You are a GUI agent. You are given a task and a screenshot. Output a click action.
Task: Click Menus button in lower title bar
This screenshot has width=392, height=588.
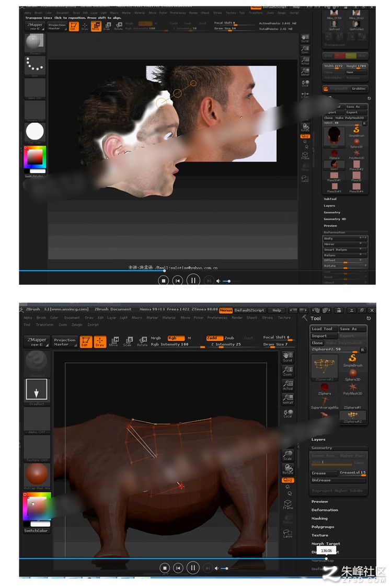(x=226, y=310)
